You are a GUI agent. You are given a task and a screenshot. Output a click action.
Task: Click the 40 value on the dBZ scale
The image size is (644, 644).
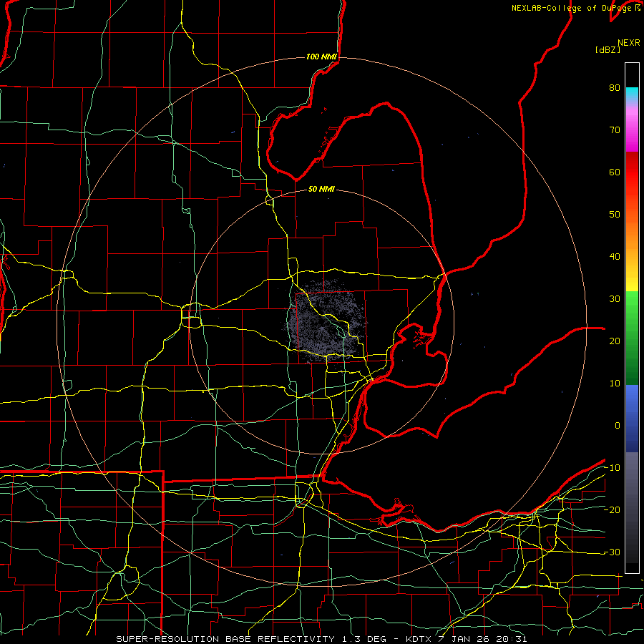click(x=615, y=257)
